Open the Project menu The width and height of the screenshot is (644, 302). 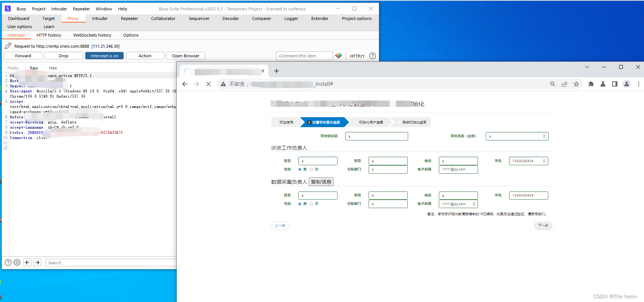(38, 9)
